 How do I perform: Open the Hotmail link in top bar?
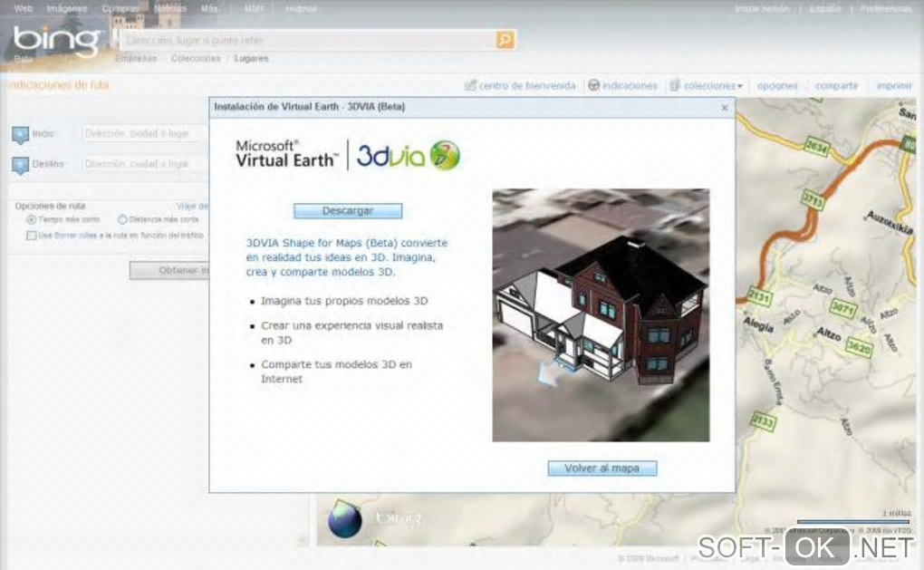(x=301, y=8)
